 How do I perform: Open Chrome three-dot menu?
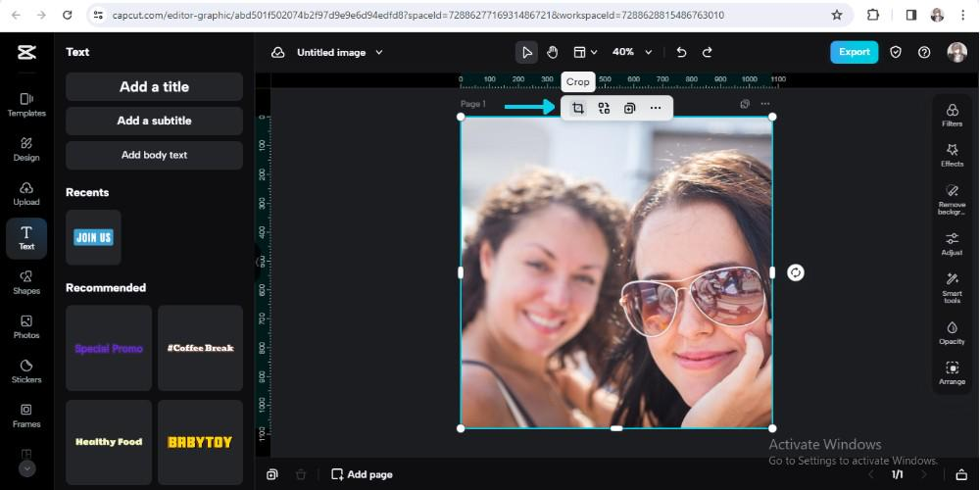tap(963, 15)
